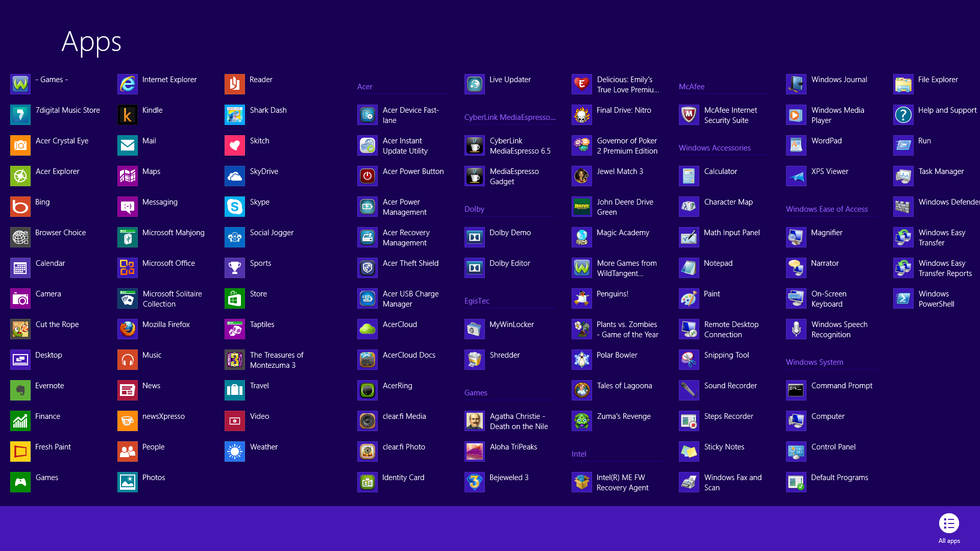This screenshot has width=980, height=551.
Task: Select the Windows Accessories group heading
Action: click(x=715, y=148)
